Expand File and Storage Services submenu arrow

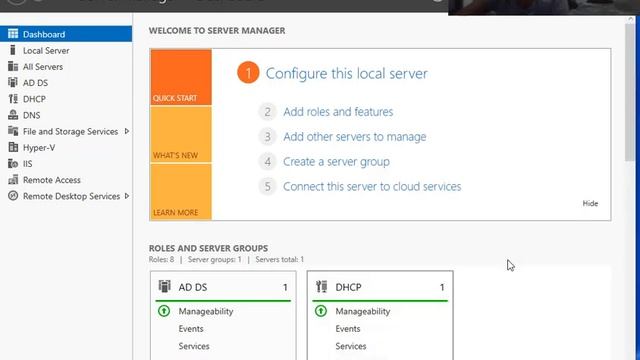[x=127, y=131]
